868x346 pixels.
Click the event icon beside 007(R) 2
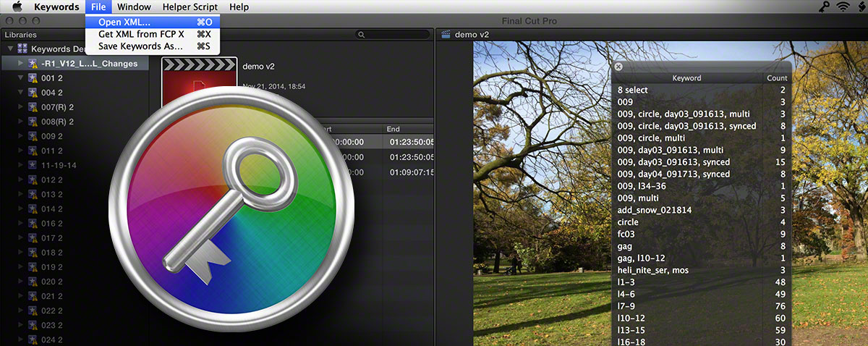point(33,106)
